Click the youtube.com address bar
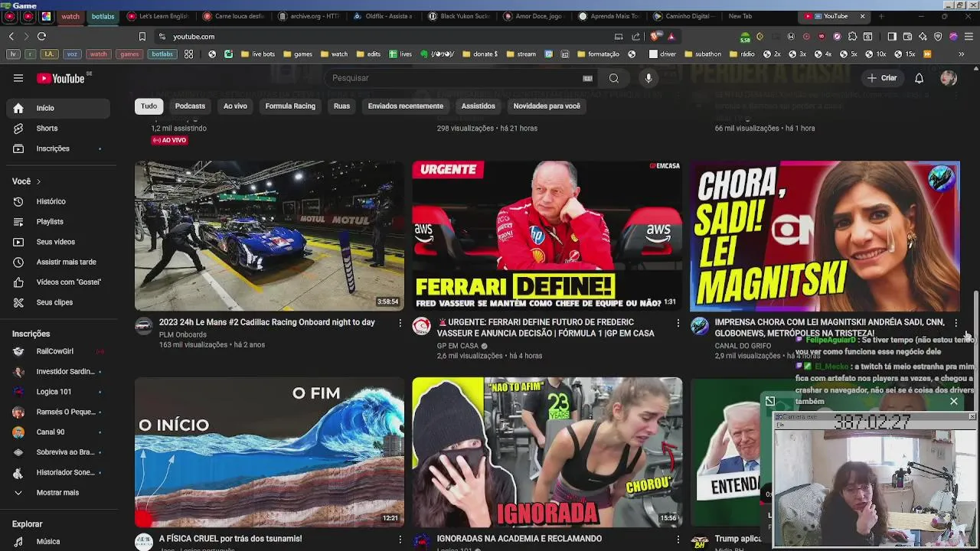980x551 pixels. (383, 36)
